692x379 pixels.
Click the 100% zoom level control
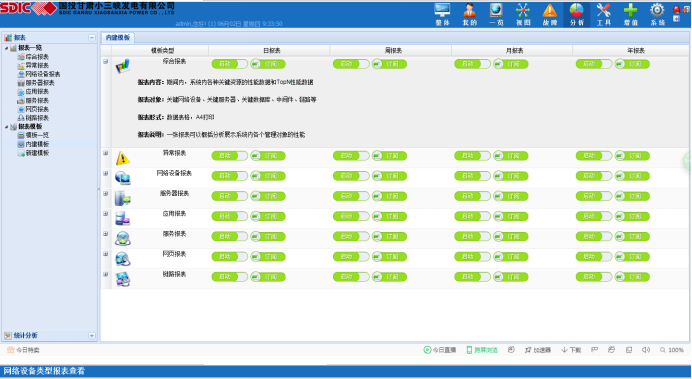click(x=672, y=350)
